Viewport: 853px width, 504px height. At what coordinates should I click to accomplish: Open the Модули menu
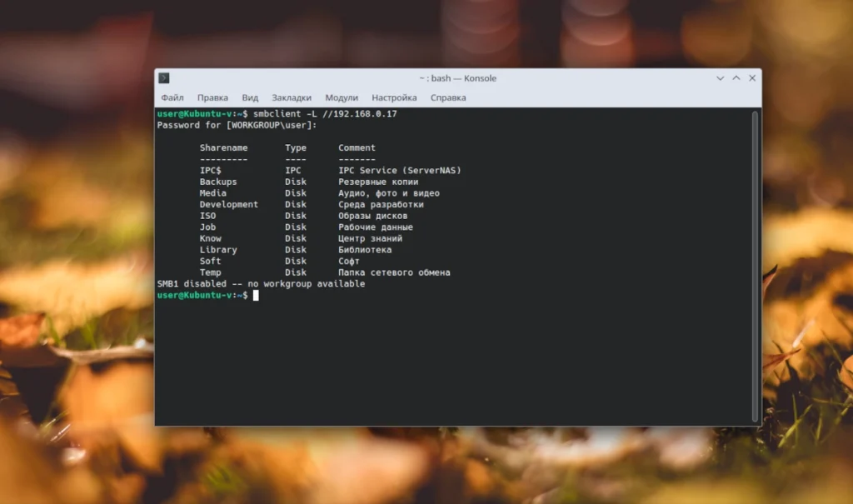click(x=342, y=98)
